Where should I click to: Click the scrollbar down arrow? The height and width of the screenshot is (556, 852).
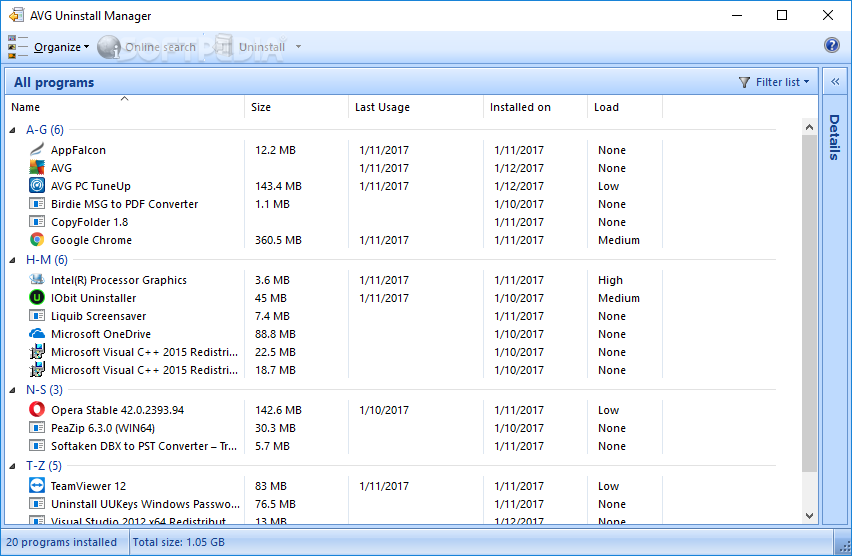point(809,516)
